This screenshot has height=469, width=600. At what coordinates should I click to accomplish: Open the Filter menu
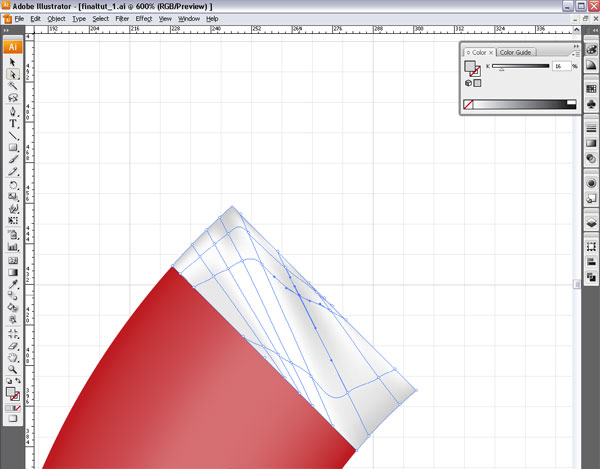(122, 19)
